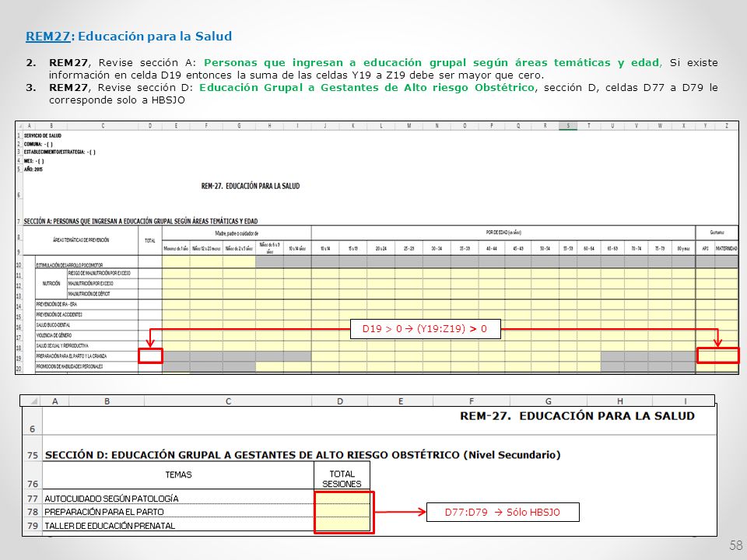Click the 'VIOLENCIA DE GÉNERO' row label

click(x=54, y=335)
